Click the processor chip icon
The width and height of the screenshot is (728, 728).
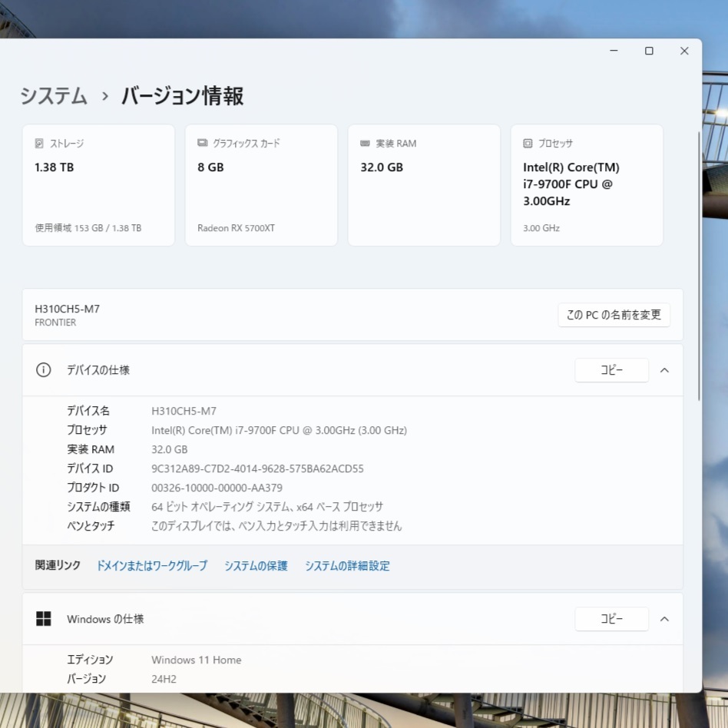pos(528,143)
